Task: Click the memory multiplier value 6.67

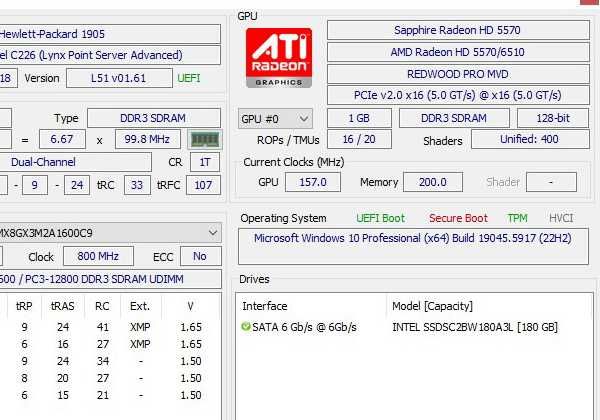Action: (x=62, y=139)
